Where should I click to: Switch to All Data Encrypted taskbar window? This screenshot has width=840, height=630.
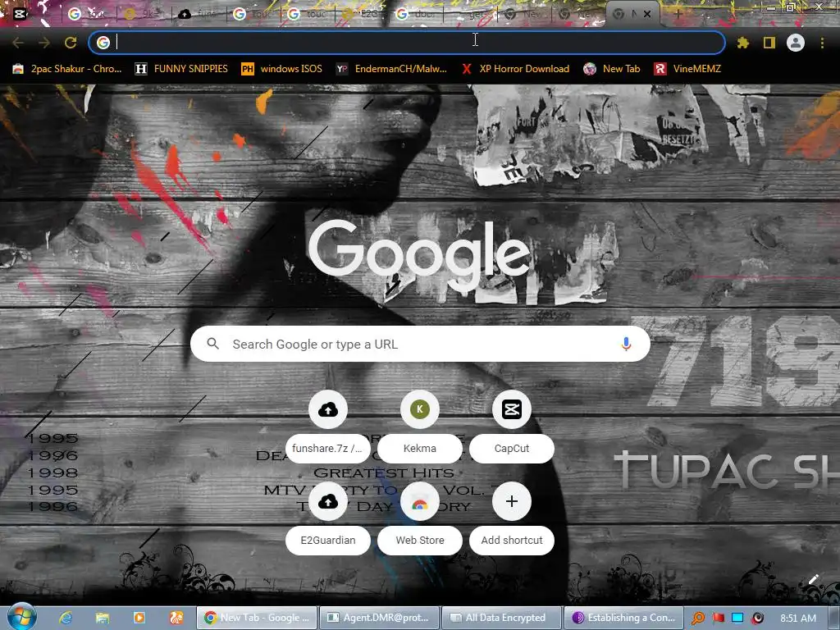click(x=501, y=618)
